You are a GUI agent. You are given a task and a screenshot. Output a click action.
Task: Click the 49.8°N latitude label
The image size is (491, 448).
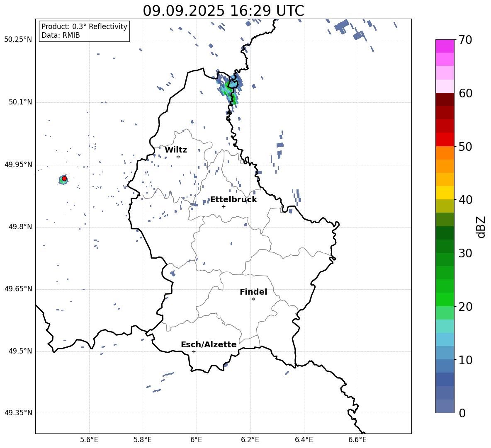click(x=20, y=227)
